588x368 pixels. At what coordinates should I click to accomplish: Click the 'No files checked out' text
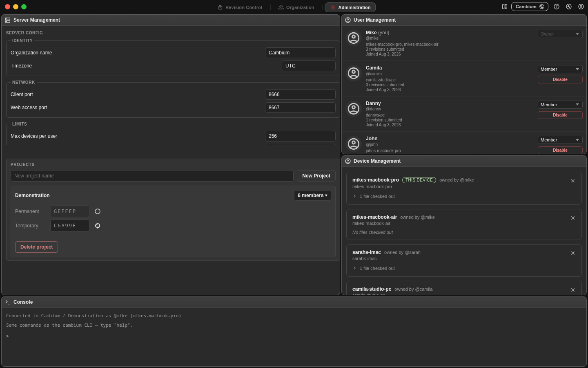(x=372, y=232)
